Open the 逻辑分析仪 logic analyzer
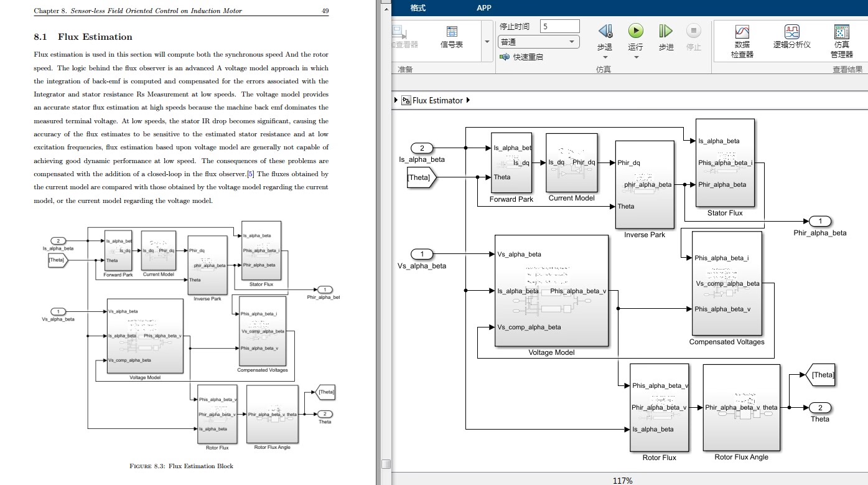 792,37
